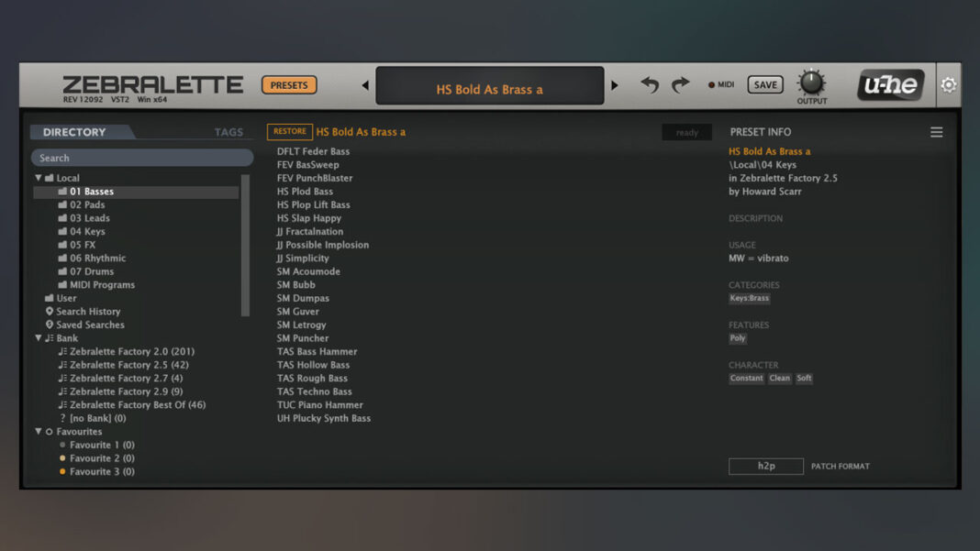Click the RESTORE button
The width and height of the screenshot is (980, 551).
pos(289,131)
